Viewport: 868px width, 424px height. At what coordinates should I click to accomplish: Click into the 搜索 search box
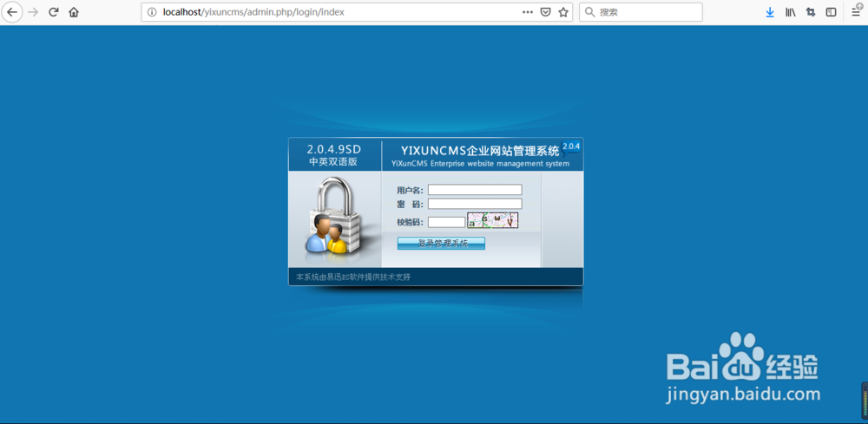641,12
